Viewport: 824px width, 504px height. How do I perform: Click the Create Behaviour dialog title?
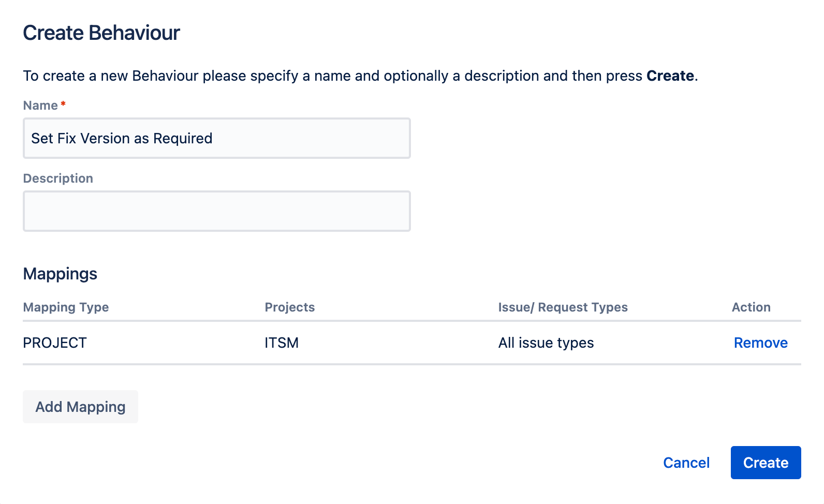point(101,33)
